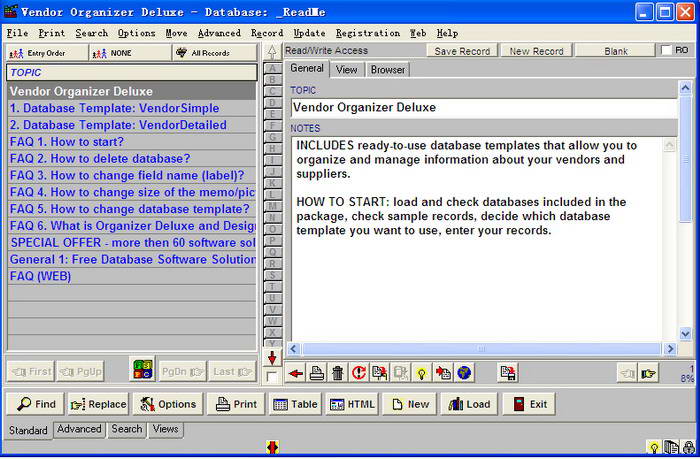Click the Table button
The height and width of the screenshot is (459, 700).
coord(295,404)
